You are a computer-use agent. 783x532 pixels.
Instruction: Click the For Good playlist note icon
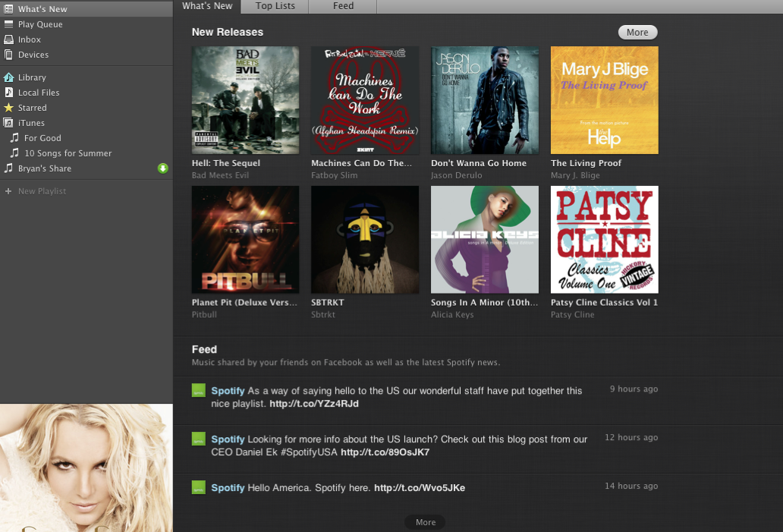(15, 137)
